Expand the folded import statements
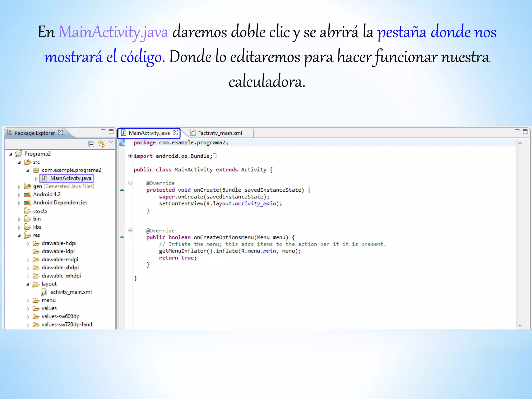 (x=130, y=156)
